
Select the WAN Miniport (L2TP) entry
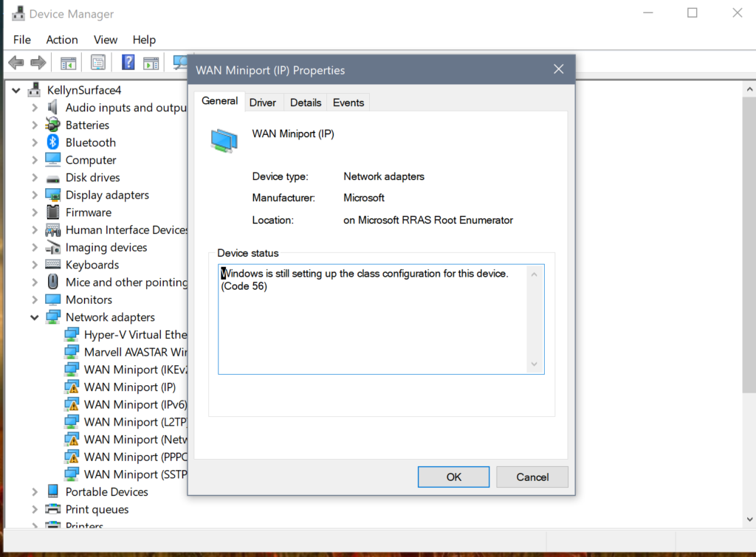(126, 422)
